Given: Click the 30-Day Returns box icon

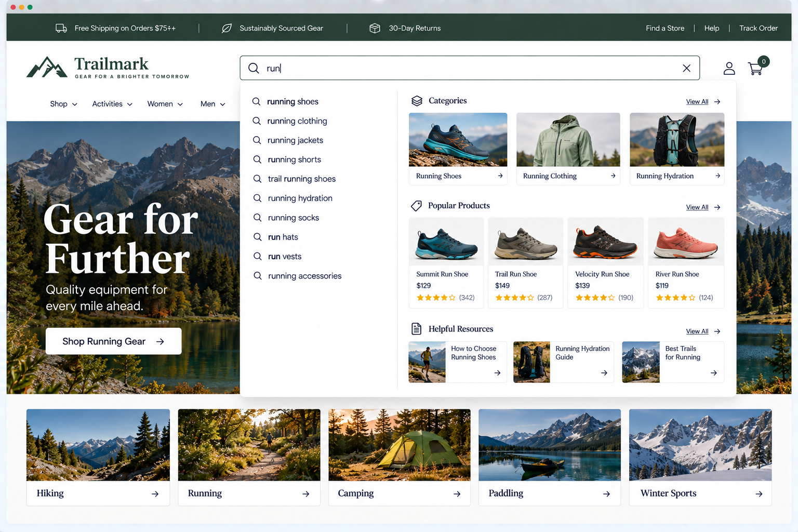Looking at the screenshot, I should point(375,28).
